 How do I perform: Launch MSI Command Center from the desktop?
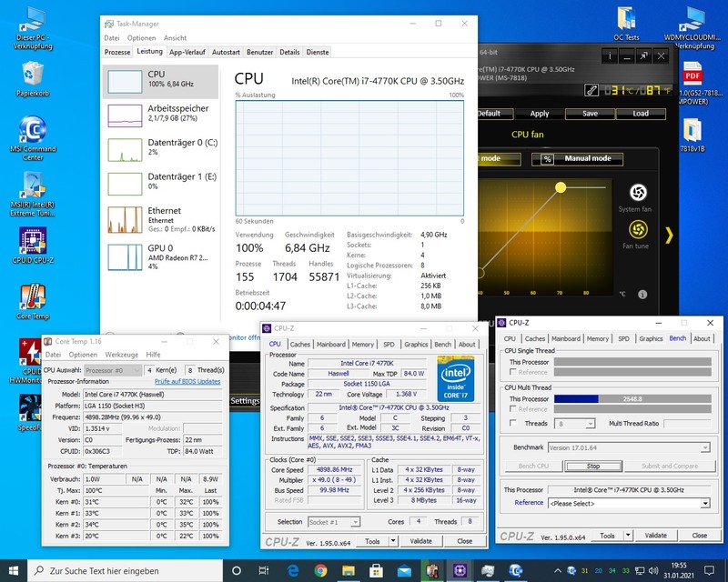click(33, 138)
